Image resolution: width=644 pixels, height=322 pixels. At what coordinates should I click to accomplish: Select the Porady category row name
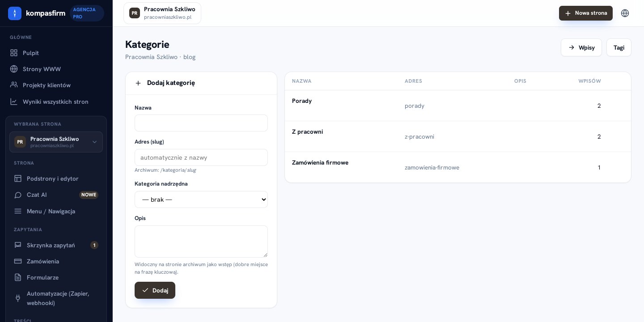tap(302, 101)
